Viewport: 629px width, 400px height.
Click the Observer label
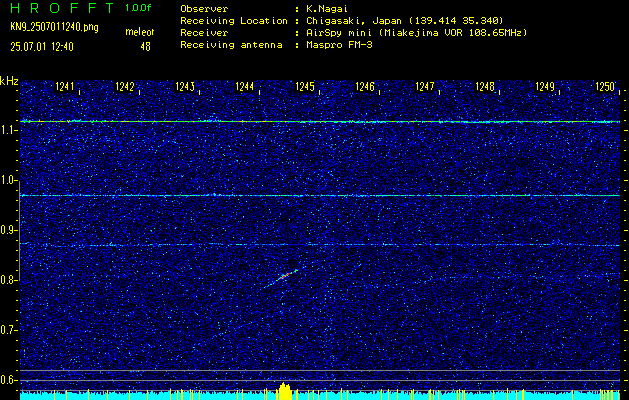[x=204, y=8]
